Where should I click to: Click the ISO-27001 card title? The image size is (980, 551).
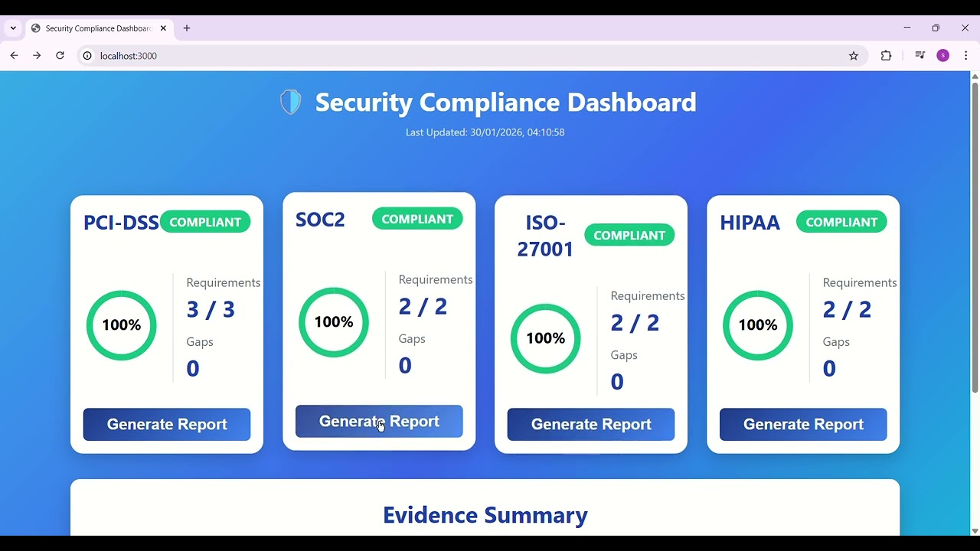545,236
